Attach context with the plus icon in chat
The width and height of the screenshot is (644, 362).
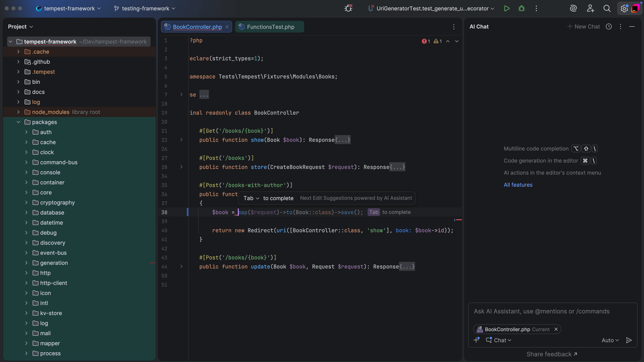click(476, 340)
